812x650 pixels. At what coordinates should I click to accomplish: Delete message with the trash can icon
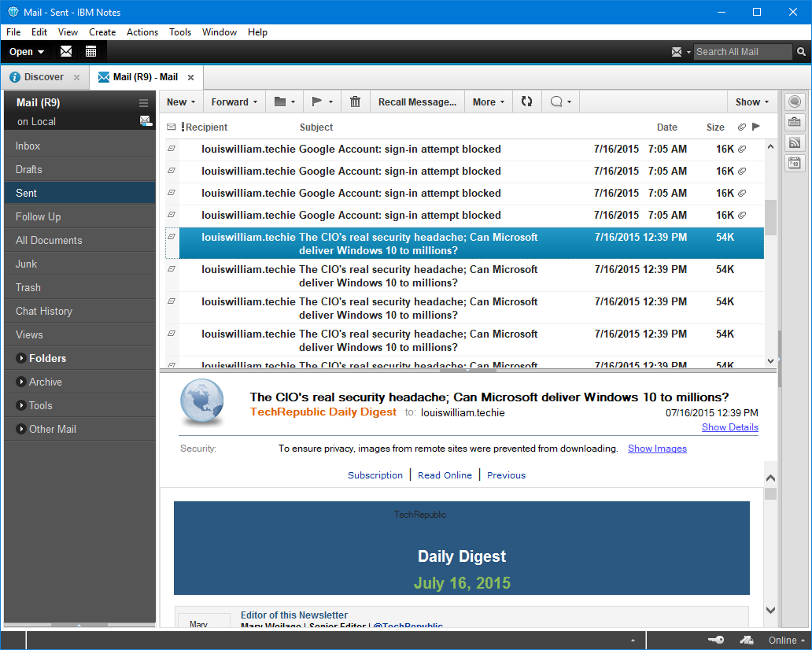(x=356, y=102)
